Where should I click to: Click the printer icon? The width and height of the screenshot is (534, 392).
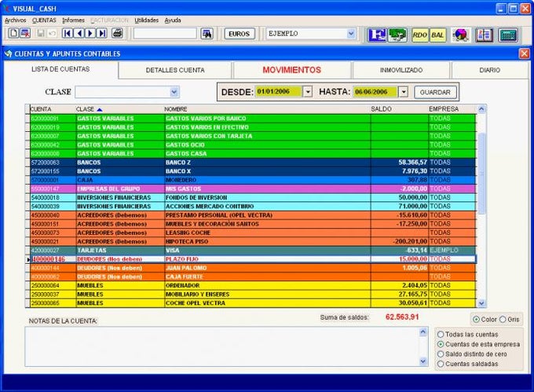(118, 33)
